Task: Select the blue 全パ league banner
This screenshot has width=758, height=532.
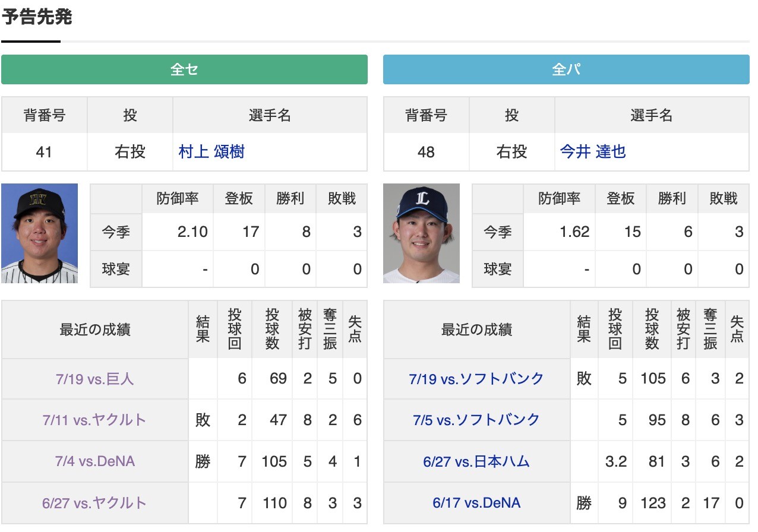Action: tap(566, 69)
